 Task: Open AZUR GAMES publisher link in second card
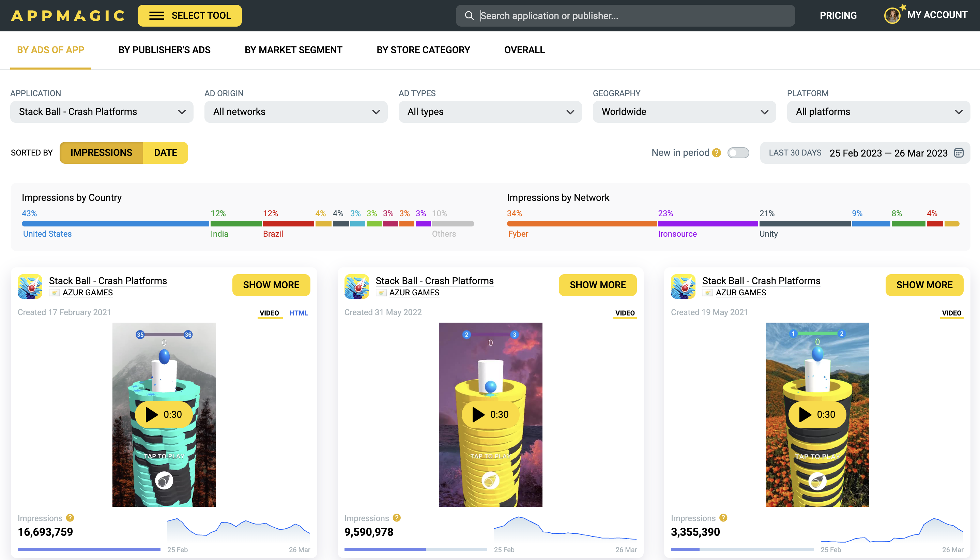pos(414,293)
